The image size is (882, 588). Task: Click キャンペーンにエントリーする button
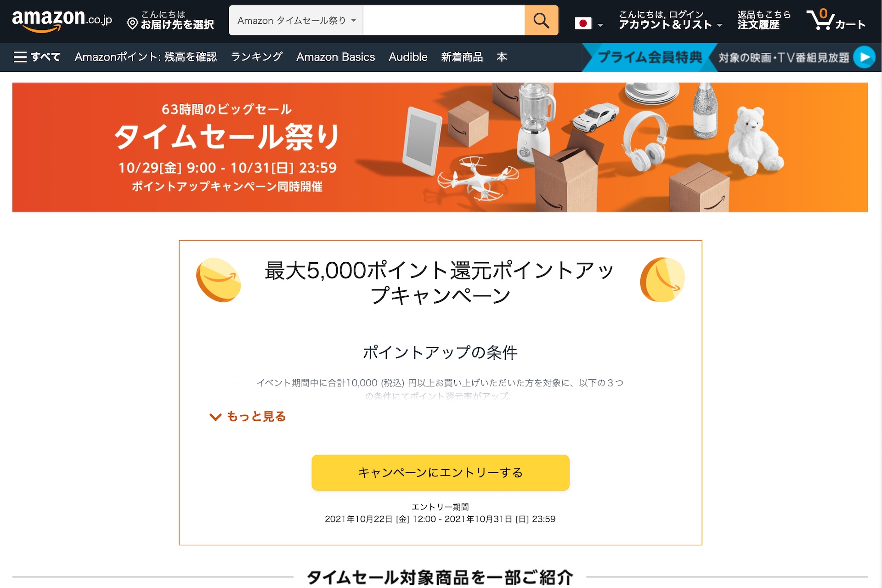point(441,473)
